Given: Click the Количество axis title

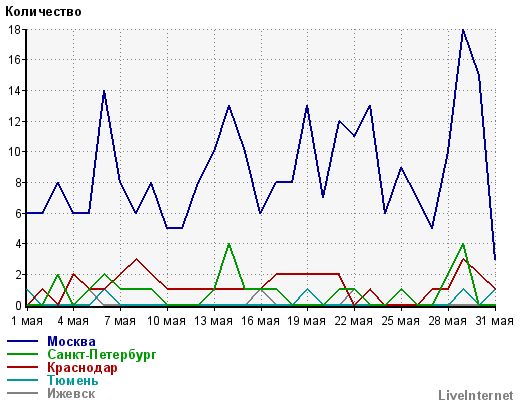Looking at the screenshot, I should tap(43, 12).
